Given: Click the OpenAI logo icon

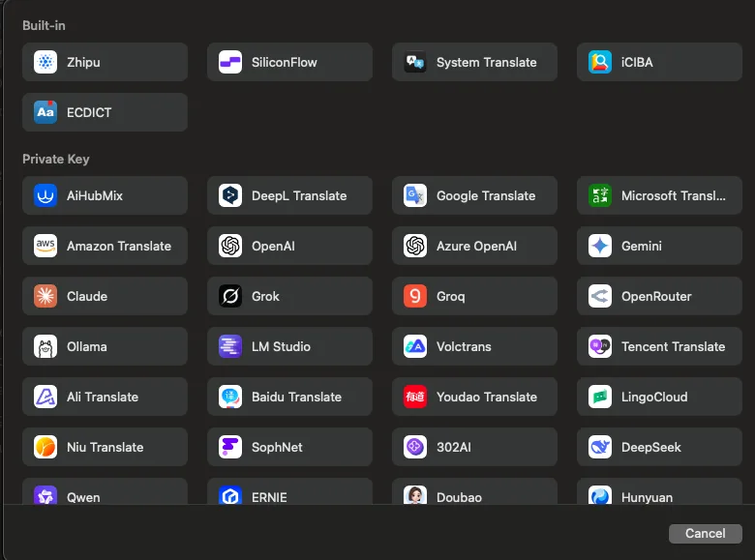Looking at the screenshot, I should pos(230,246).
